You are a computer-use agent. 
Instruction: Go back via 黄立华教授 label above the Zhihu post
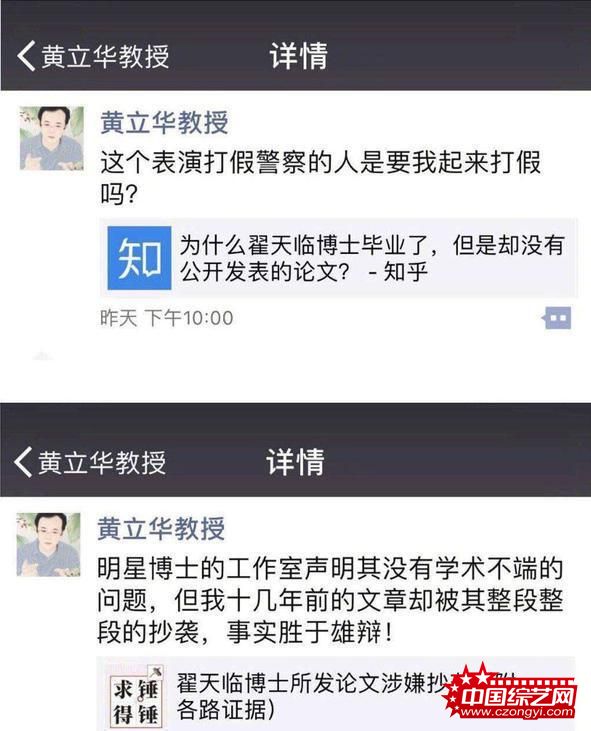[x=105, y=56]
